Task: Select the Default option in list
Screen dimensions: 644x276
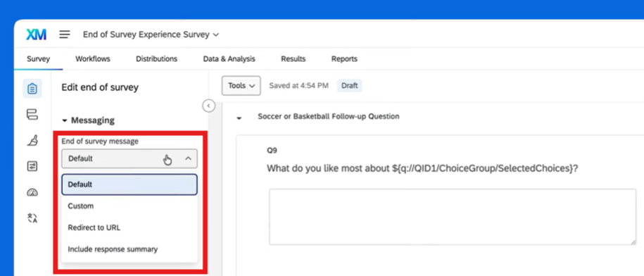Action: pyautogui.click(x=130, y=184)
